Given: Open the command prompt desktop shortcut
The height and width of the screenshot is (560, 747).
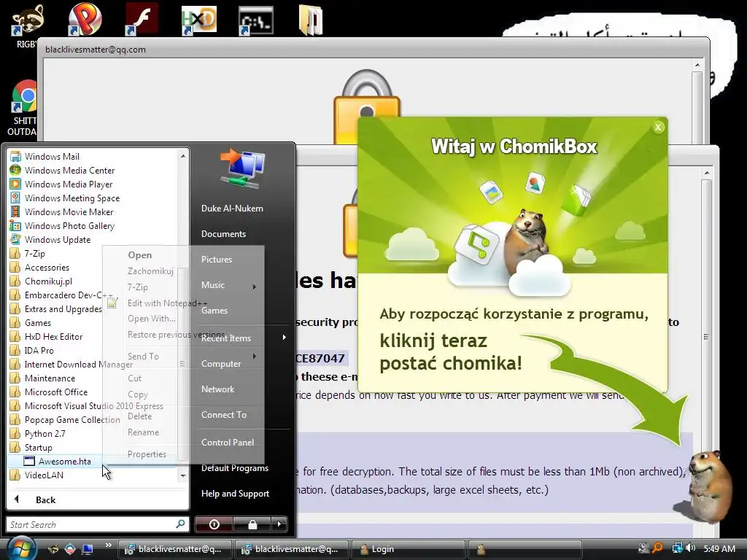Looking at the screenshot, I should pyautogui.click(x=255, y=20).
